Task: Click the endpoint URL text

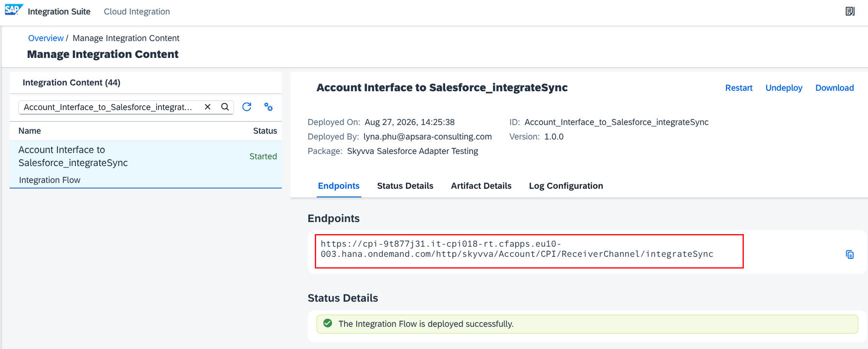Action: (517, 249)
